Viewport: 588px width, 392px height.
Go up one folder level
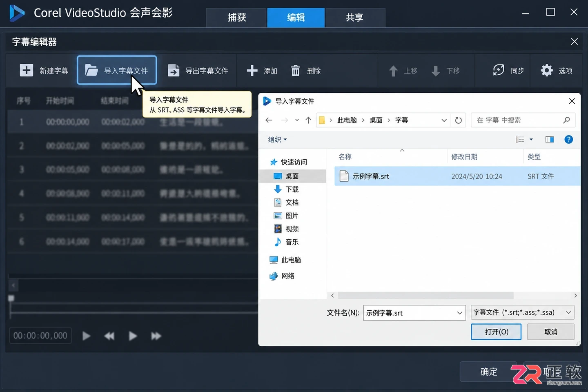click(x=308, y=120)
